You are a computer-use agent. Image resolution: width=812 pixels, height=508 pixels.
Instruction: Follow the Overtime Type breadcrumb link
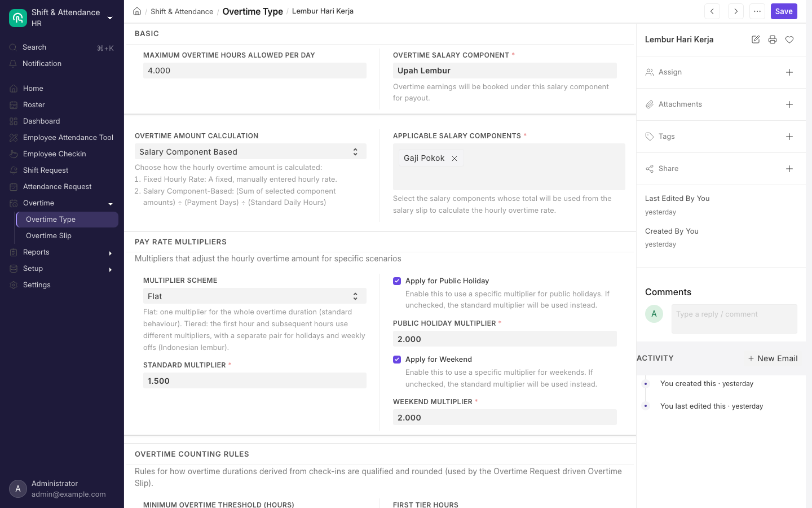[x=253, y=11]
